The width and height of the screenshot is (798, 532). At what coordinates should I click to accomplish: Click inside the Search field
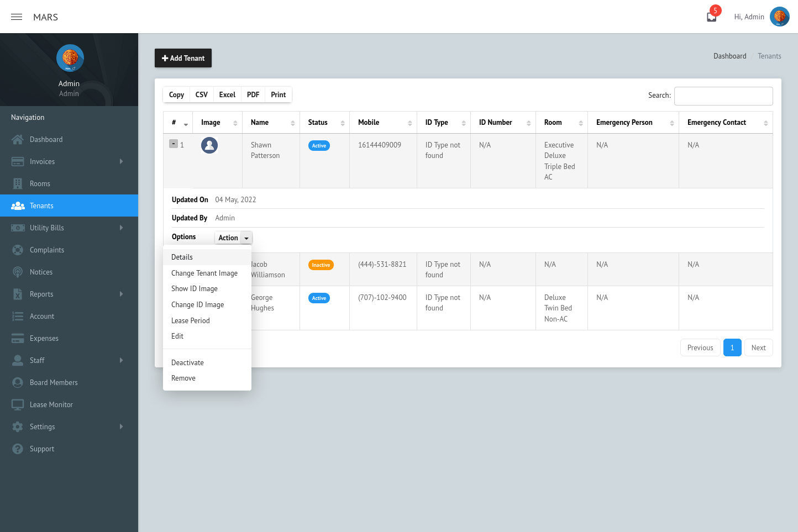point(723,96)
